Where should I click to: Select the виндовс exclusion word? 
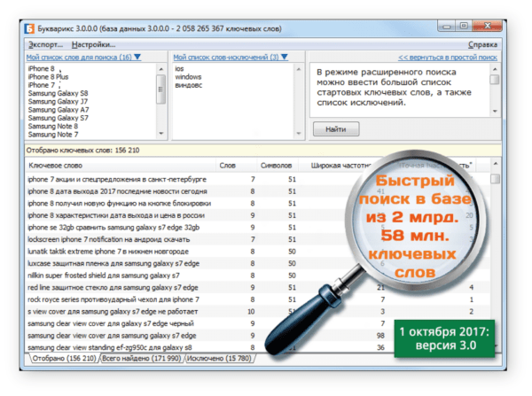188,85
